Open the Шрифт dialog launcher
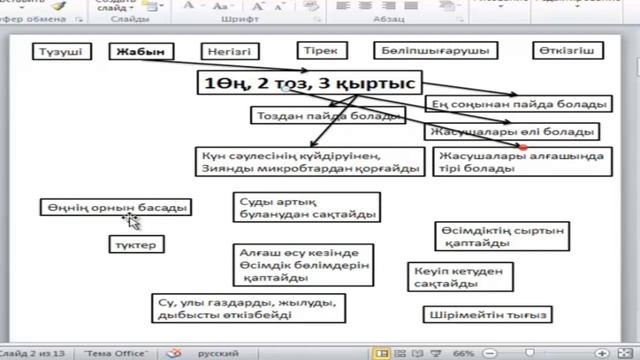Viewport: 640px width, 360px height. point(317,19)
